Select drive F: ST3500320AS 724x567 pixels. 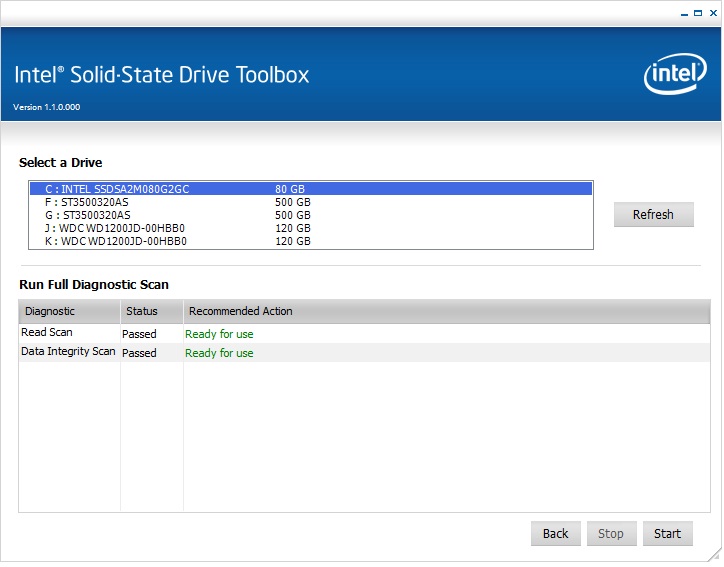311,202
